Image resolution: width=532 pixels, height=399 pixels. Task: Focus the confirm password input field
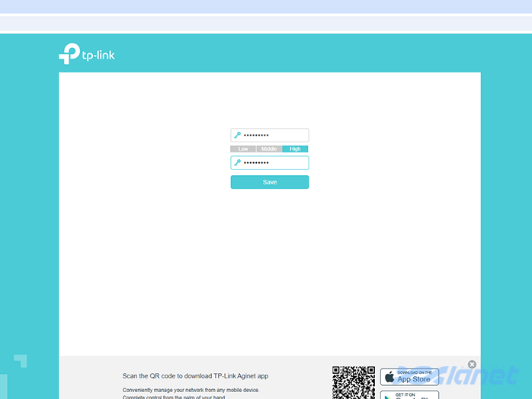tap(274, 163)
